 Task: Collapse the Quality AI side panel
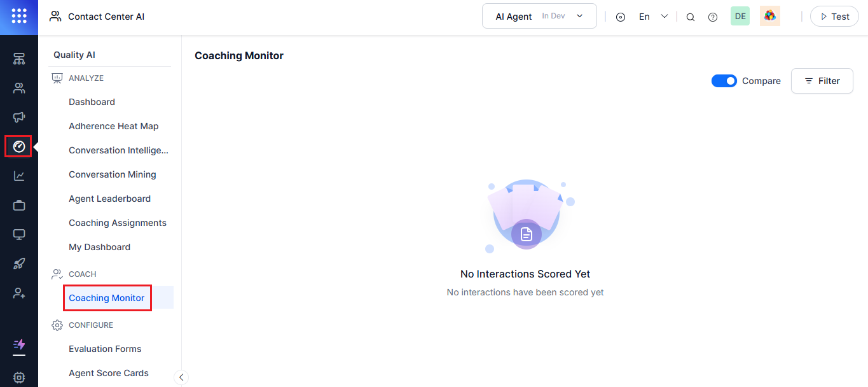(181, 377)
